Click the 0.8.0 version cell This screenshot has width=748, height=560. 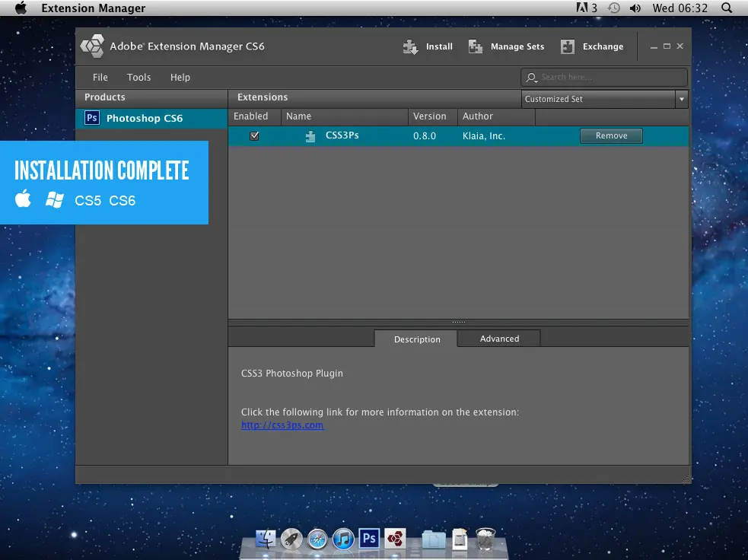tap(425, 136)
